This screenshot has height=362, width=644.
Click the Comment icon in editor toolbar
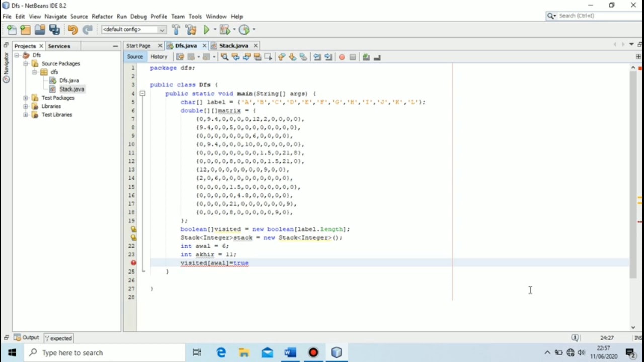(x=366, y=57)
